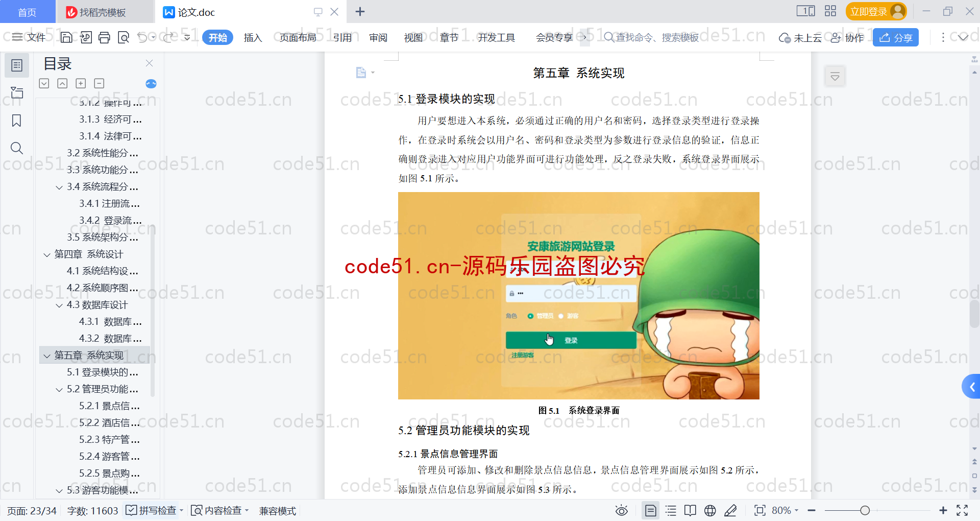The height and width of the screenshot is (521, 980).
Task: Collapse 5.3 游客功能模 tree node
Action: click(x=59, y=490)
